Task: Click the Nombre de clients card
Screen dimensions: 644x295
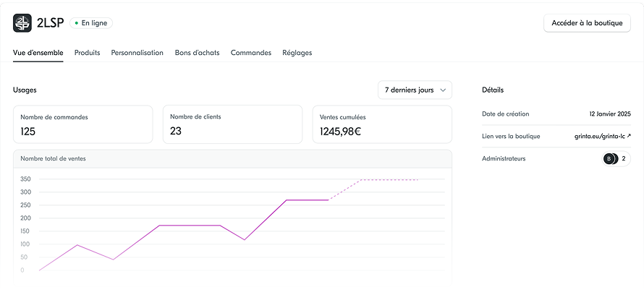Action: [x=232, y=124]
